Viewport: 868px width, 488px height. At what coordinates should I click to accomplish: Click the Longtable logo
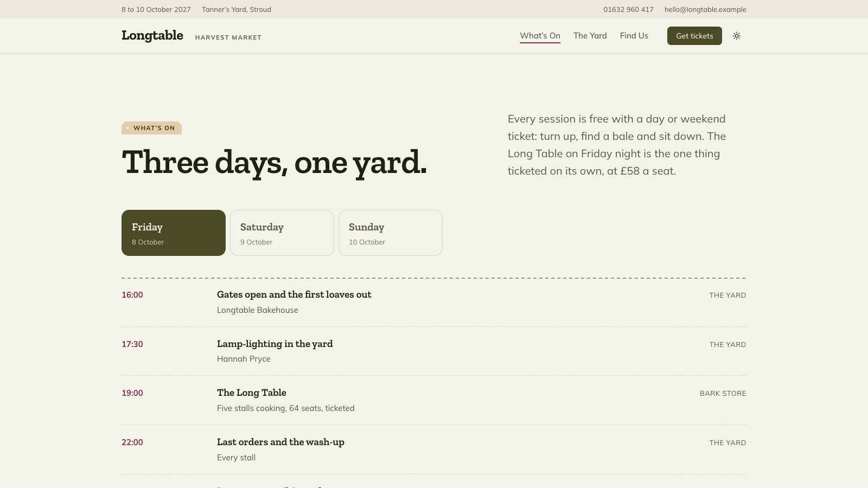152,35
